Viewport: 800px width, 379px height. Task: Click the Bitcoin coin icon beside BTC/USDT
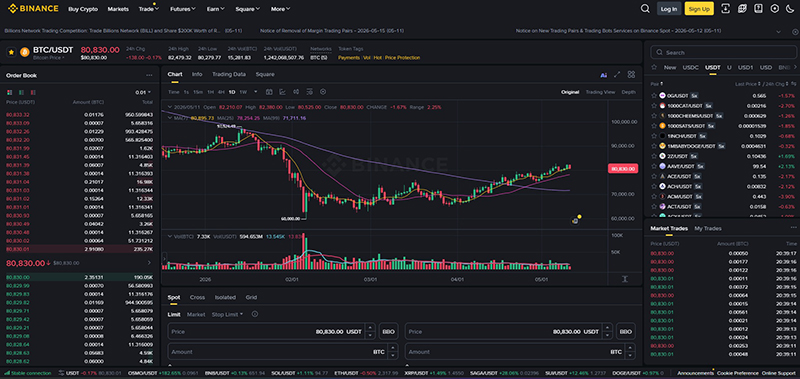pos(24,52)
